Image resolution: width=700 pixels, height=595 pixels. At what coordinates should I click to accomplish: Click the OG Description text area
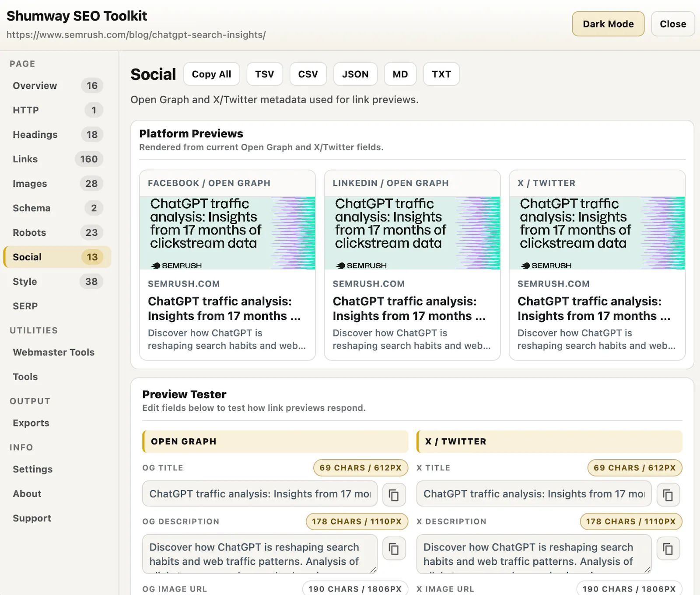260,554
